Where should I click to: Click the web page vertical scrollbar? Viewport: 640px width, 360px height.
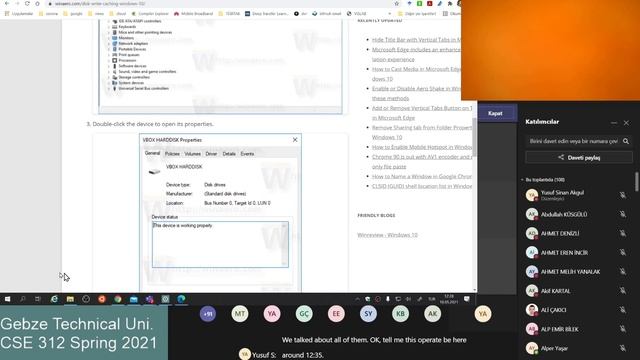pyautogui.click(x=474, y=137)
